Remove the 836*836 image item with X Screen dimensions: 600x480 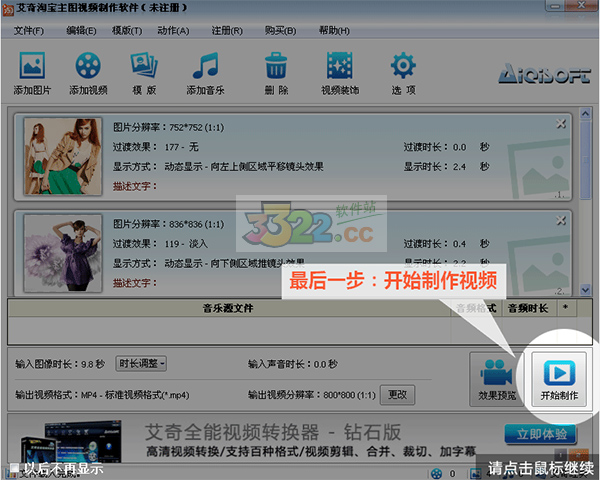[561, 220]
